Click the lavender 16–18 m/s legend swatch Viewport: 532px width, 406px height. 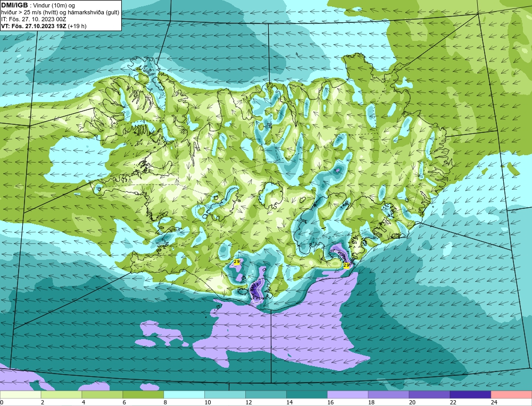pos(348,395)
